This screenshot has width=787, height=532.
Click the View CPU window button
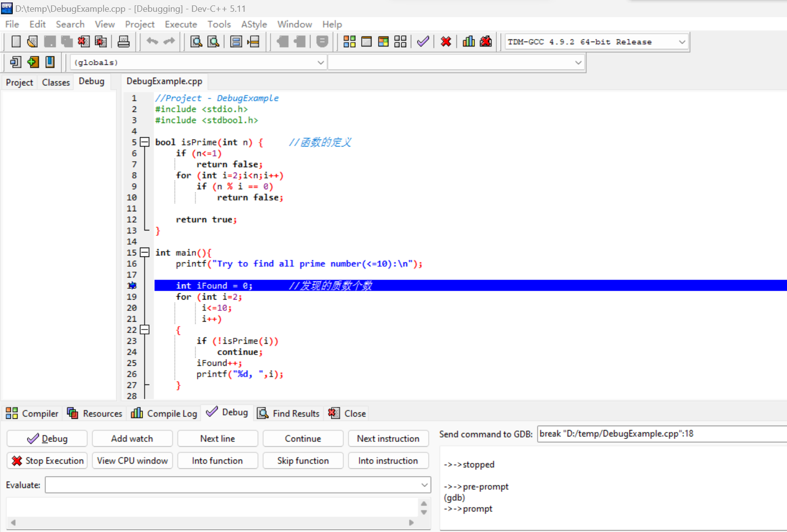click(132, 460)
